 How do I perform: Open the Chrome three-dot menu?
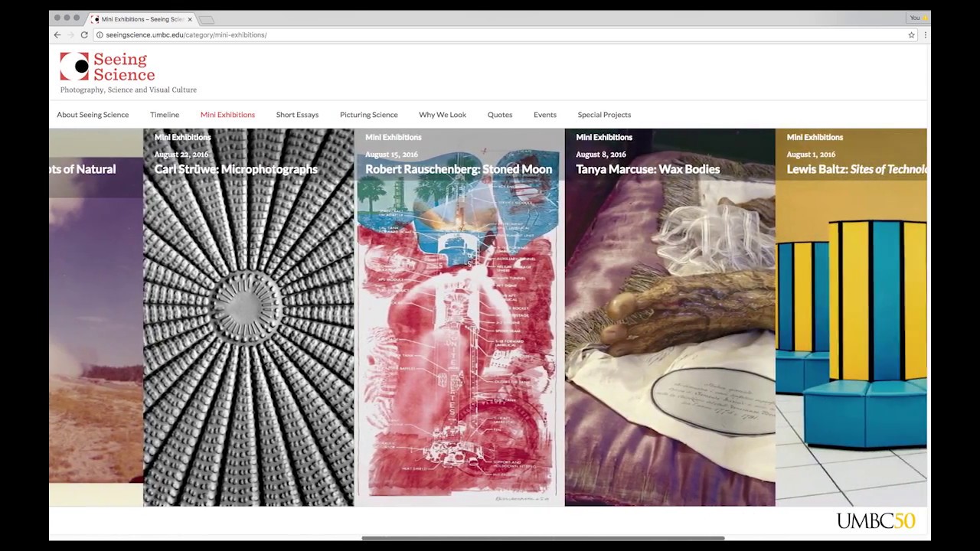tap(925, 34)
